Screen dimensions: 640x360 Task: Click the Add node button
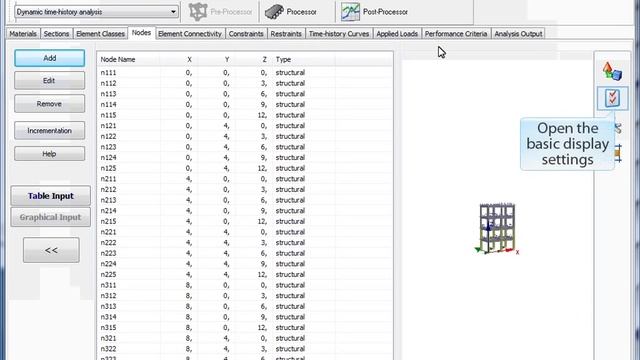tap(49, 58)
